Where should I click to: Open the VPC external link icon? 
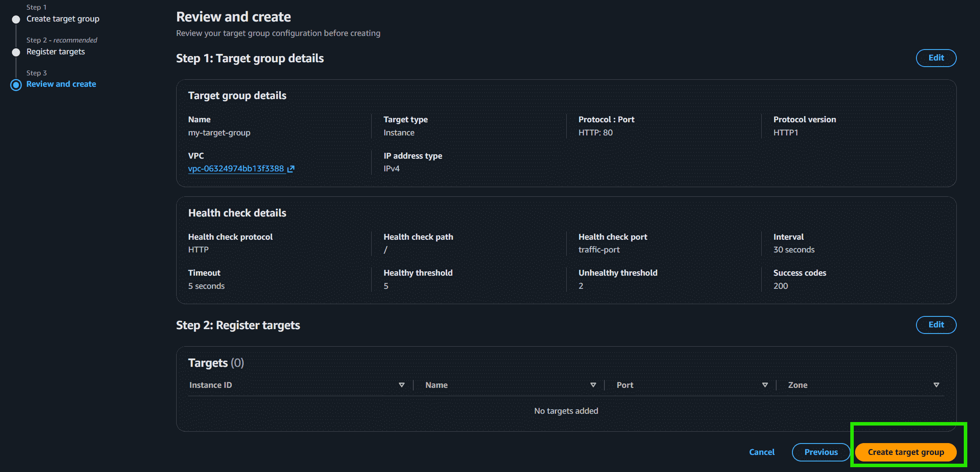(x=291, y=169)
